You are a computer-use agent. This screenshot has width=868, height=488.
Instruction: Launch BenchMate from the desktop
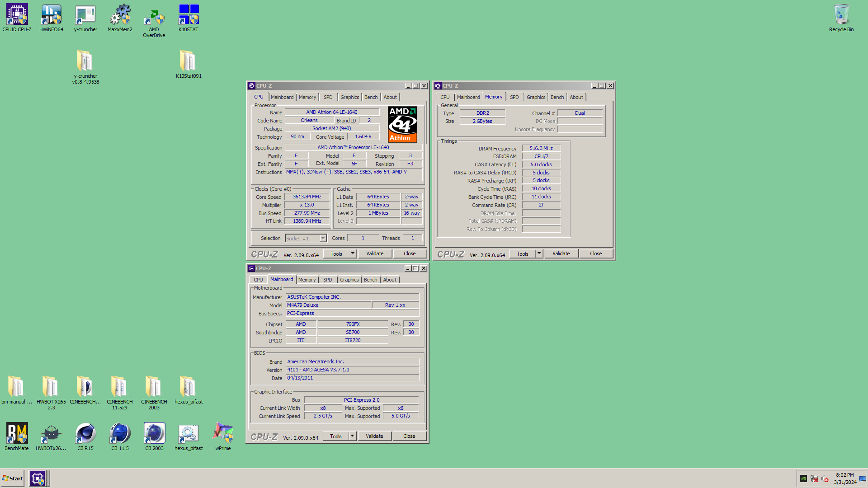pos(17,436)
